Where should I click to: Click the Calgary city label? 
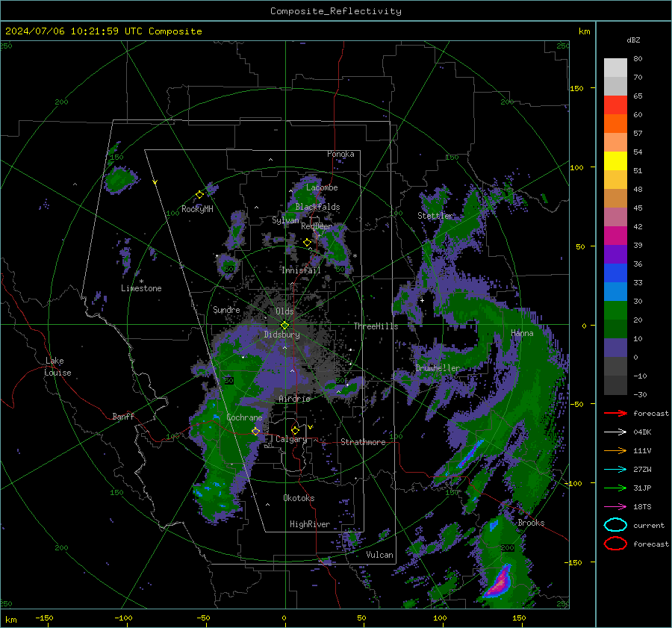pos(291,439)
